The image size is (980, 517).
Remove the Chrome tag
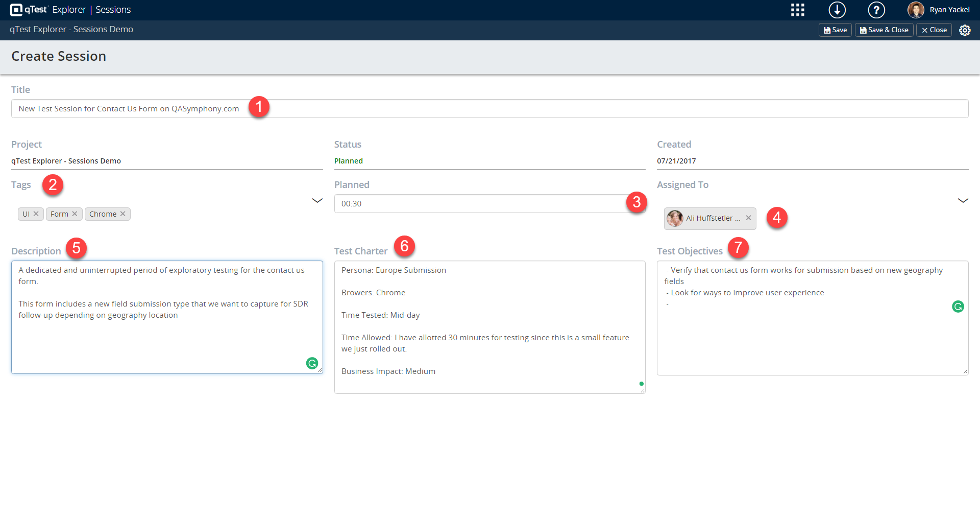pyautogui.click(x=123, y=214)
